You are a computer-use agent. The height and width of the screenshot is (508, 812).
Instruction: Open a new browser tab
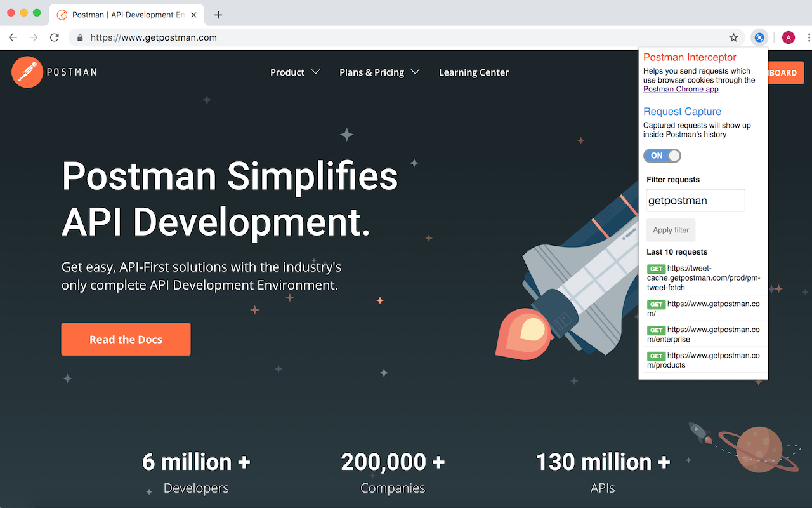coord(218,15)
